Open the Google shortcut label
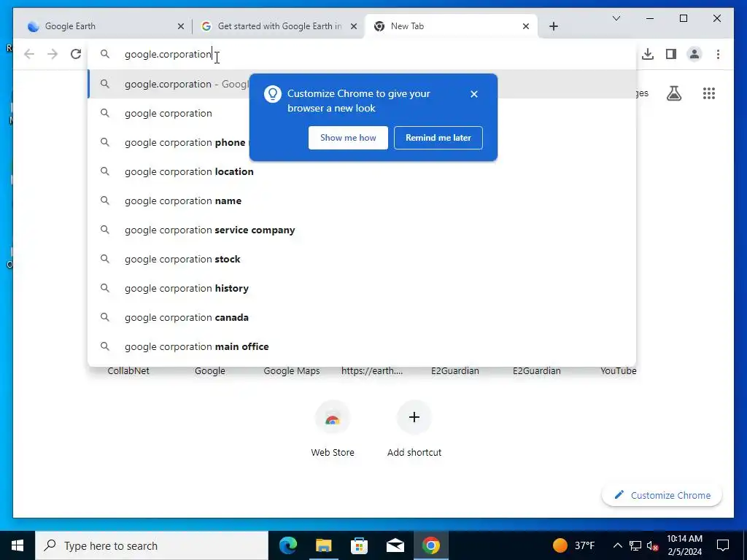This screenshot has width=747, height=560. pos(209,370)
